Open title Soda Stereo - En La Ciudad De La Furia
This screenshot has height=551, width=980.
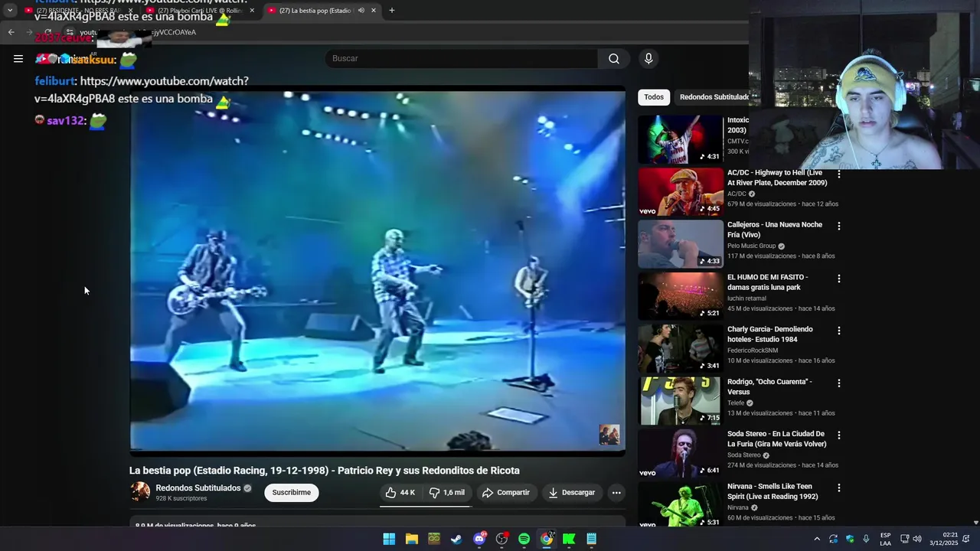tap(777, 439)
